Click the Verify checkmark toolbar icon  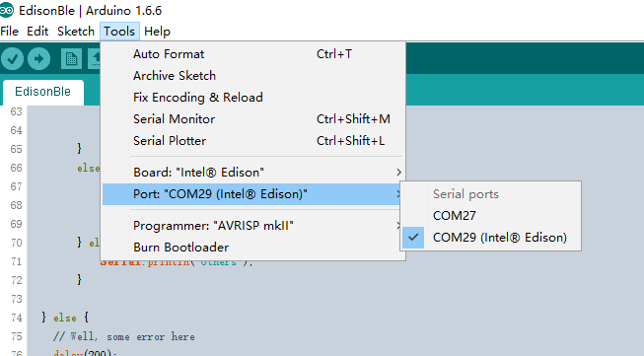pyautogui.click(x=12, y=59)
